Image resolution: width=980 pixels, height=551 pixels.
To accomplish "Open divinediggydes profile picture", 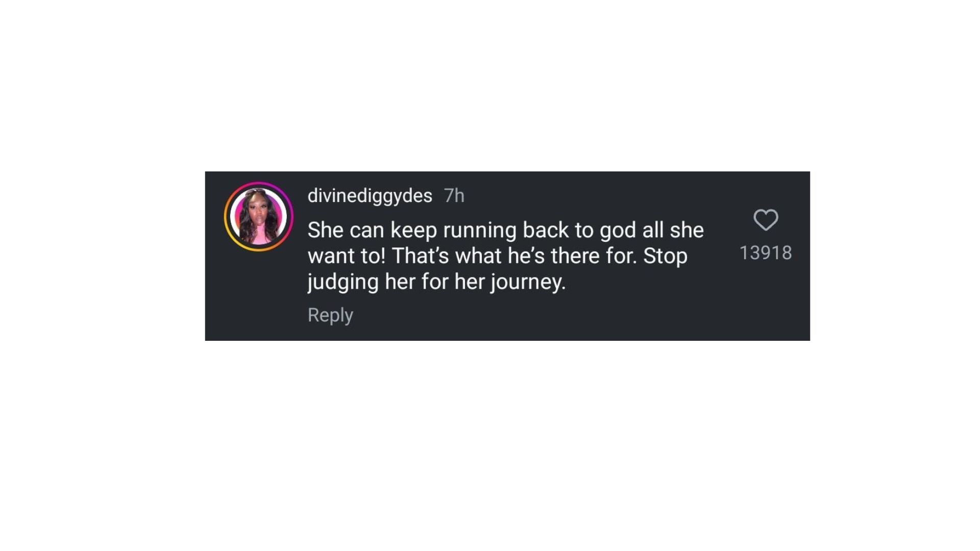I will coord(259,217).
